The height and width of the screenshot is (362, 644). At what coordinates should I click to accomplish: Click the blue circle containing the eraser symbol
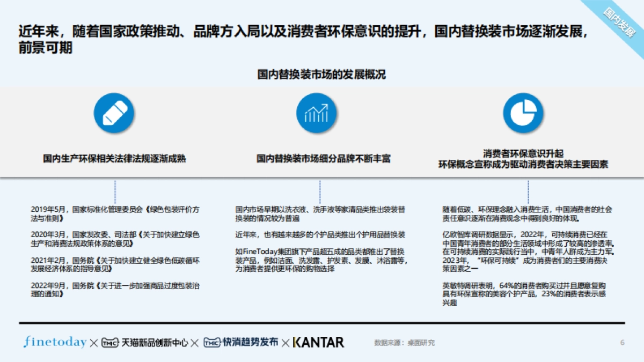coord(114,114)
